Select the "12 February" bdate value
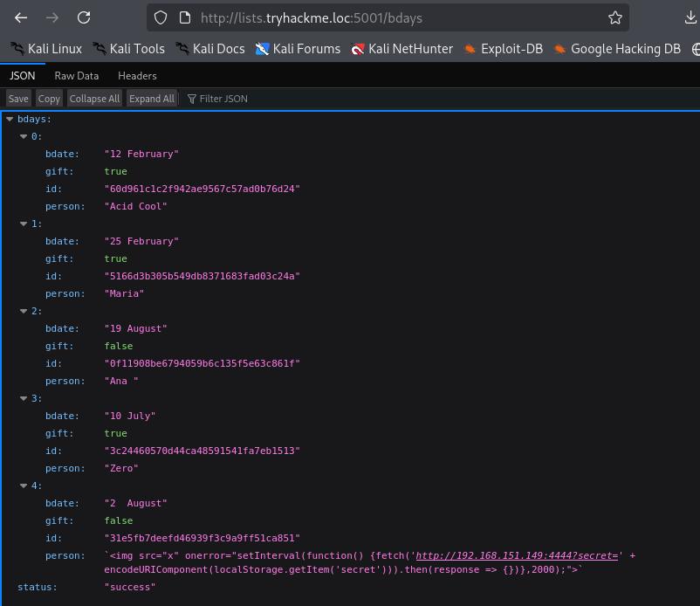This screenshot has width=700, height=606. pos(141,154)
